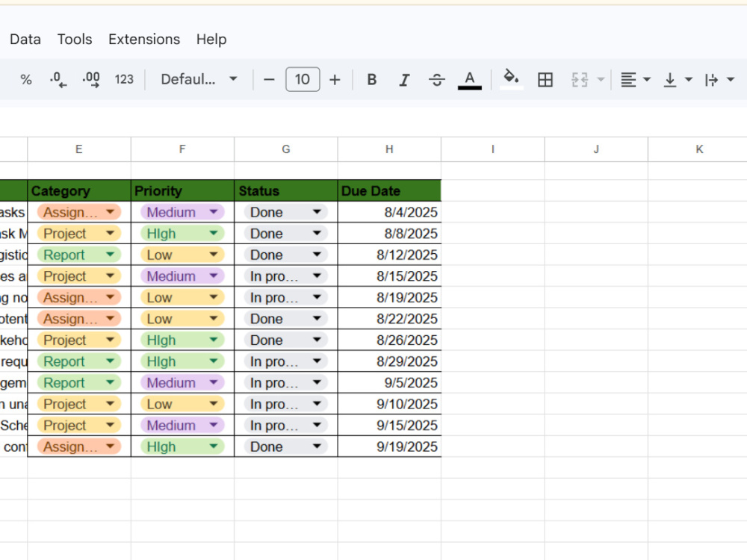Viewport: 747px width, 560px height.
Task: Increase decimal places
Action: [x=90, y=80]
